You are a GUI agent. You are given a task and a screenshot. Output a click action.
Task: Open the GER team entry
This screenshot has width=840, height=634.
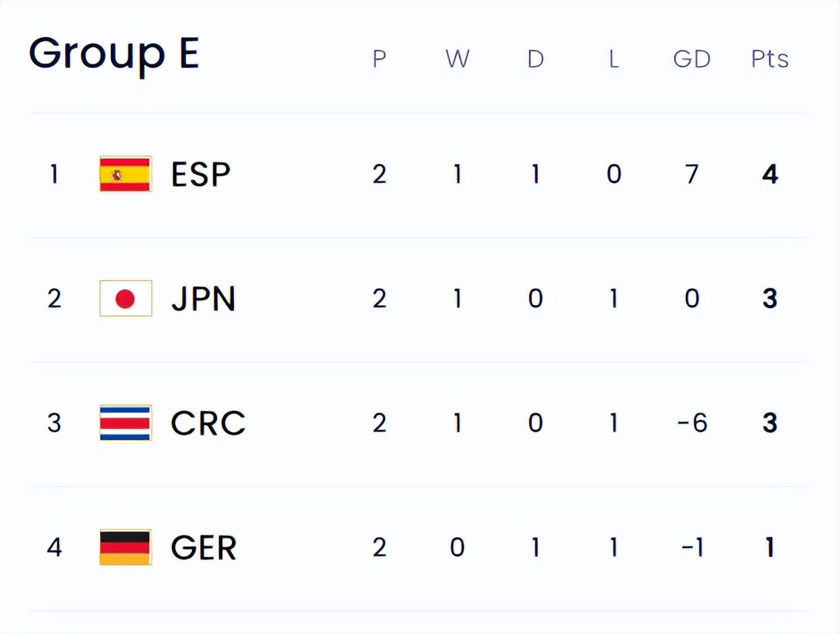pos(204,548)
